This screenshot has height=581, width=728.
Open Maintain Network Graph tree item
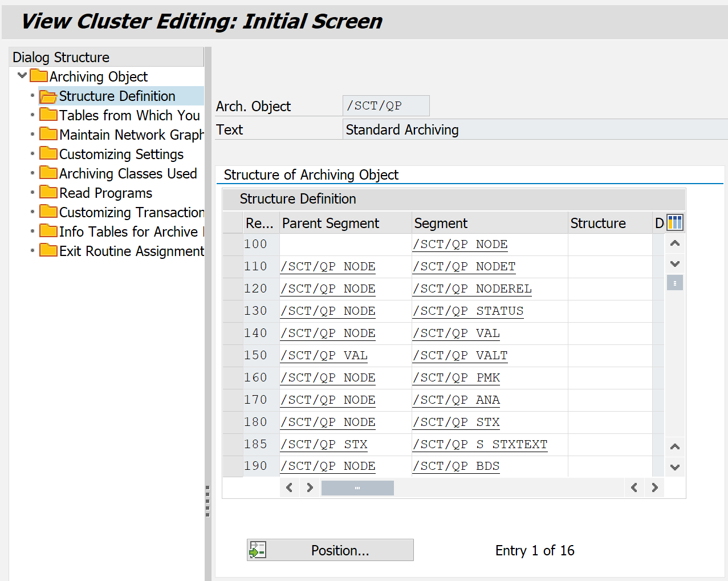pos(131,135)
